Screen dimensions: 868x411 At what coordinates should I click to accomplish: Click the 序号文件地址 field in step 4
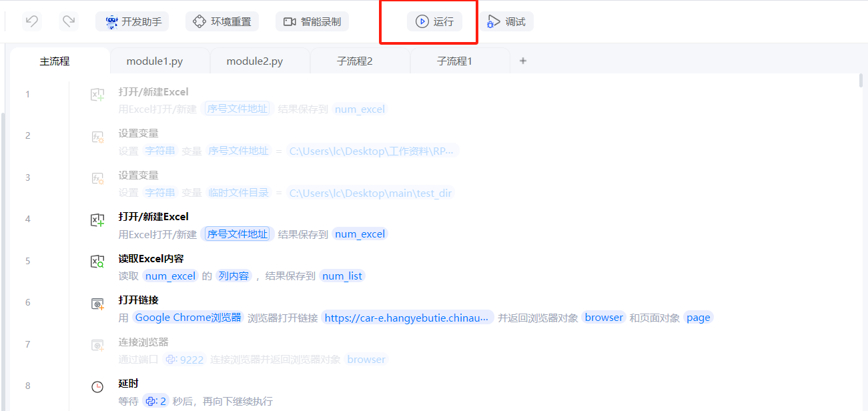(x=238, y=234)
